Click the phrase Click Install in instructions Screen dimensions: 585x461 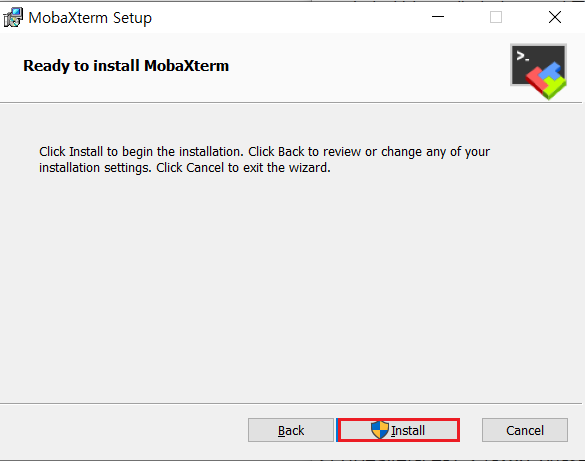tap(71, 152)
